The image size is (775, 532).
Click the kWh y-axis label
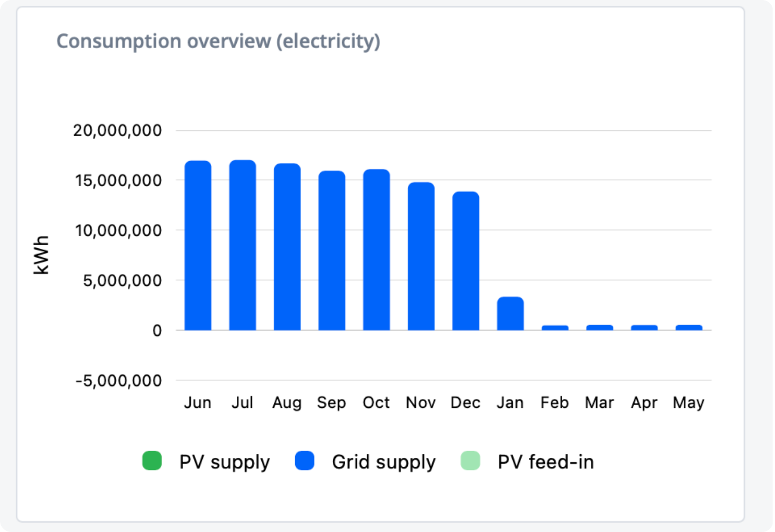coord(41,255)
